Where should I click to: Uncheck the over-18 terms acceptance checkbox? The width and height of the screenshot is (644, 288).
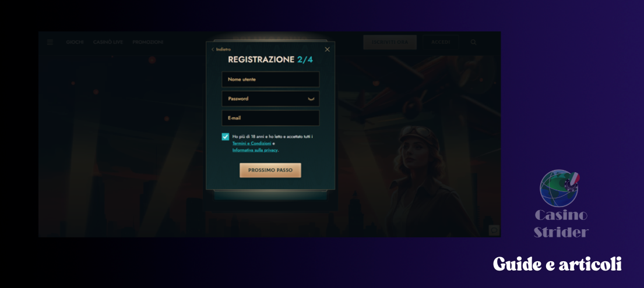tap(226, 137)
